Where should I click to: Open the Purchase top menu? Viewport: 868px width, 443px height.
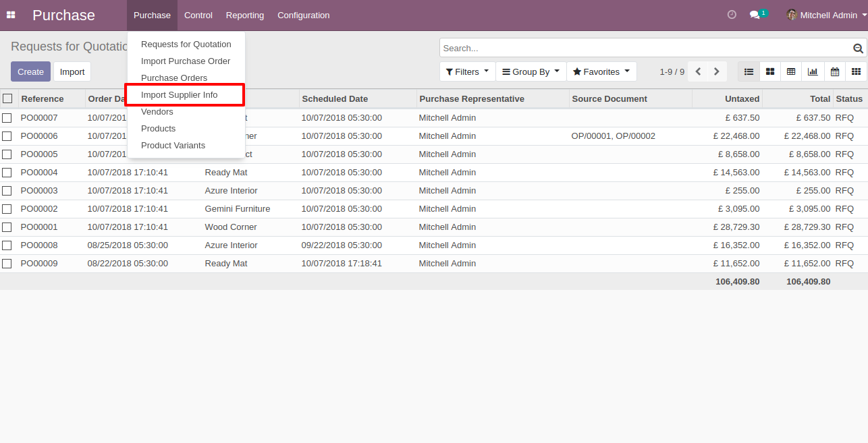[152, 15]
